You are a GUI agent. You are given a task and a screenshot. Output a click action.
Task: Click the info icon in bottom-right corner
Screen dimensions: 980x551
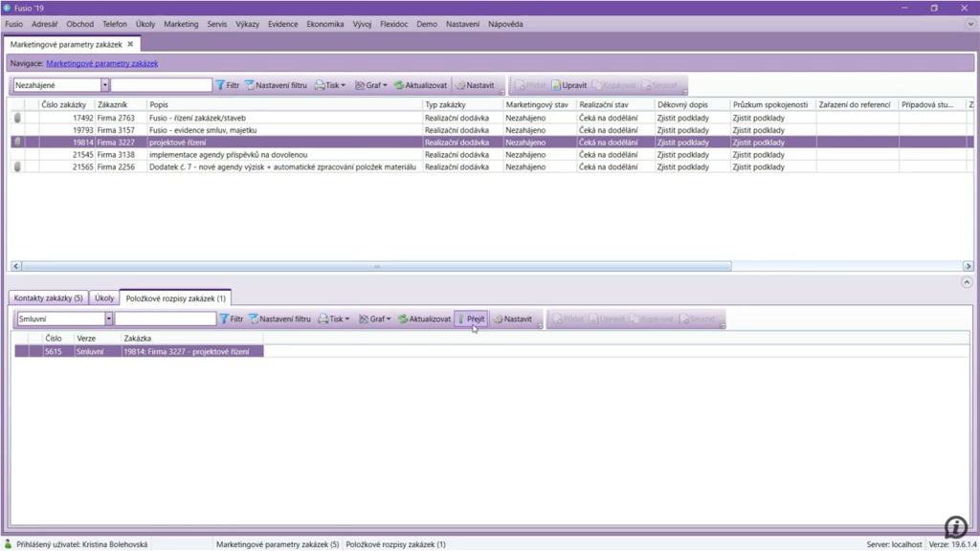[x=955, y=527]
